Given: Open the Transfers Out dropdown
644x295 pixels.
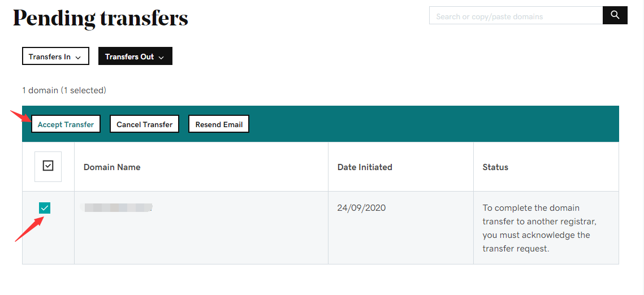Looking at the screenshot, I should pos(135,57).
